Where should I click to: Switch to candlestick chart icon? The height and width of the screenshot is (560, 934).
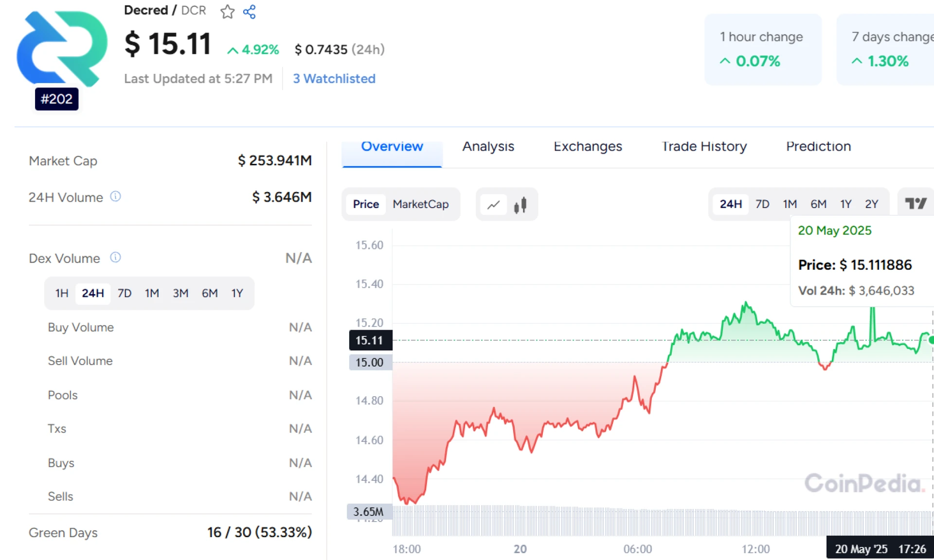point(520,205)
